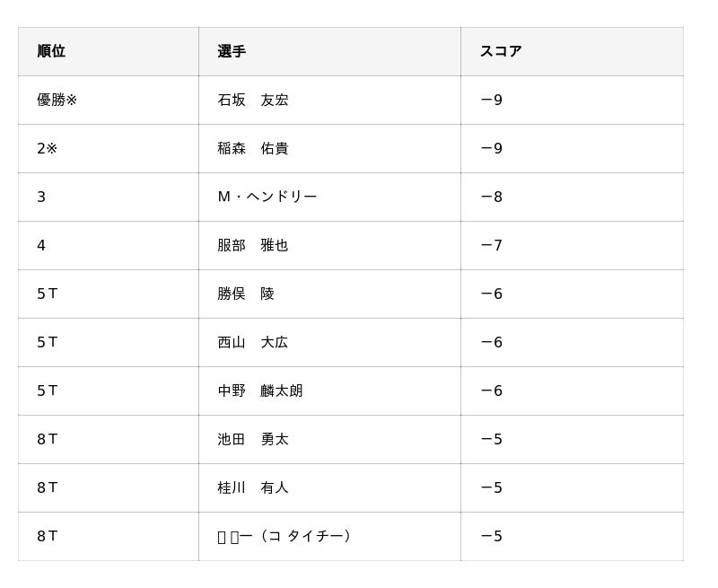The image size is (718, 588).
Task: Select player name 服部 雅也
Action: [x=253, y=245]
